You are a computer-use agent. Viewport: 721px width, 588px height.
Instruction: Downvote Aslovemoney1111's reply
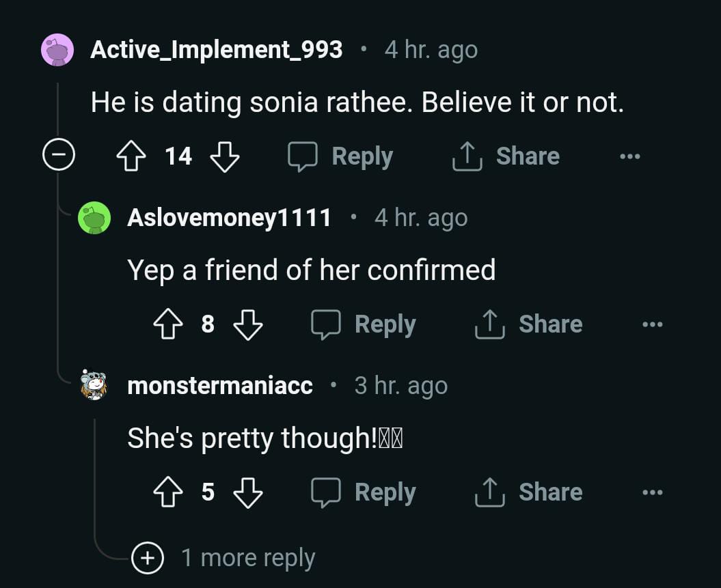pos(248,324)
